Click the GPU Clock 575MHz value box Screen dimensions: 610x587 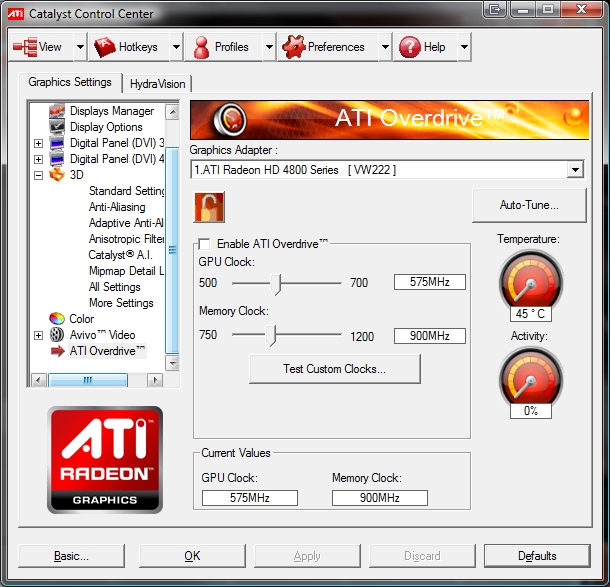[x=429, y=282]
